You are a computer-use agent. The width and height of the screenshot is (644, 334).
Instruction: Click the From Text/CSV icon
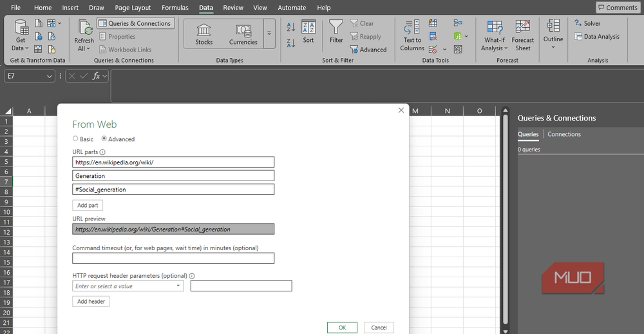tap(39, 23)
